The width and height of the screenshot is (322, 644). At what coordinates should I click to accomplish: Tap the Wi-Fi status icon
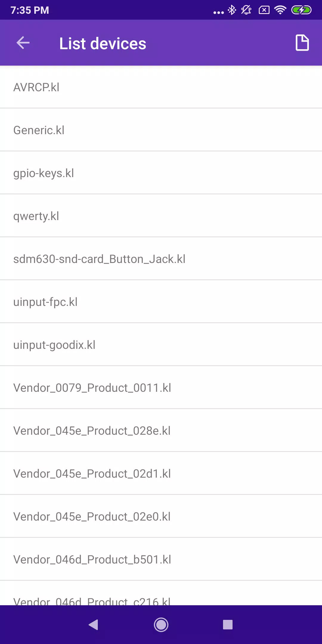pos(280,10)
